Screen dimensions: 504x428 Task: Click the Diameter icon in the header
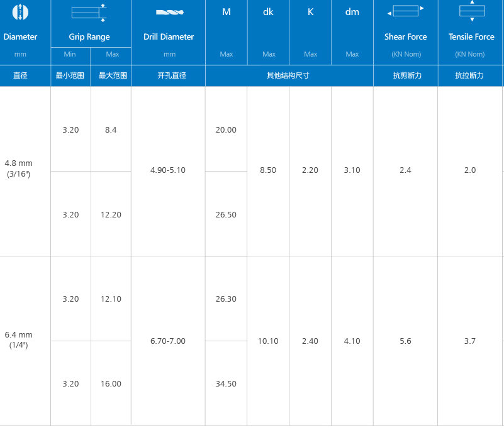pyautogui.click(x=20, y=12)
